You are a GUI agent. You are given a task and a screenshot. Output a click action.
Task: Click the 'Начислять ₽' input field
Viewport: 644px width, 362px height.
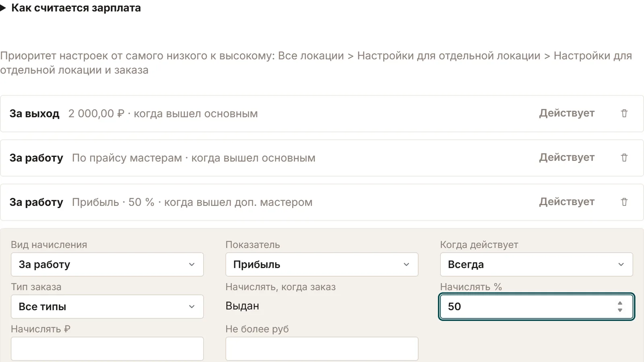point(107,349)
